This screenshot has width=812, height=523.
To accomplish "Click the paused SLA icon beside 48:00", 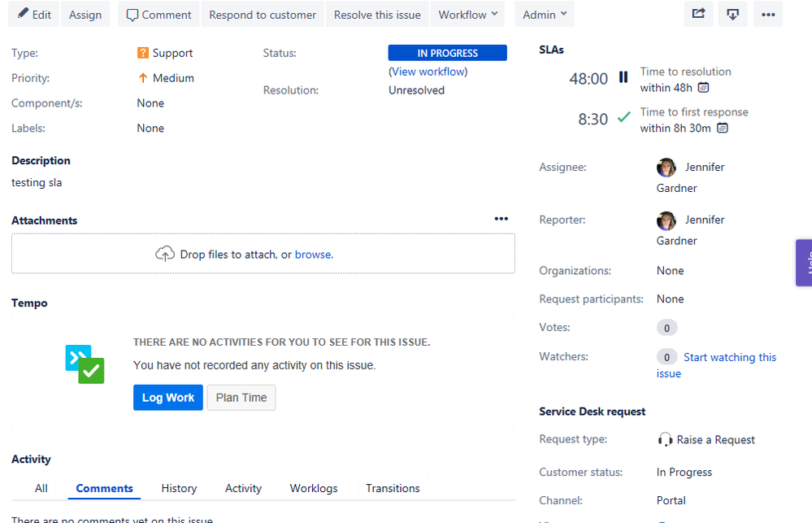I will point(623,77).
